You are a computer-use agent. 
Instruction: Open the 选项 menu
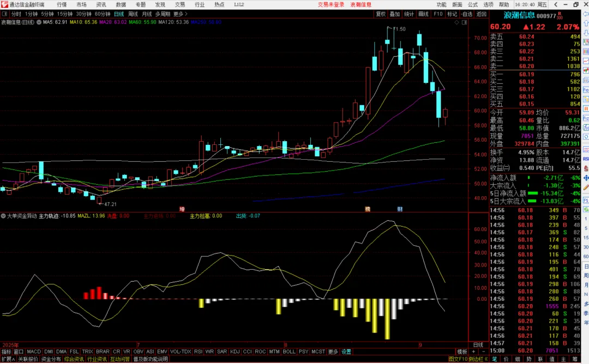click(x=488, y=4)
